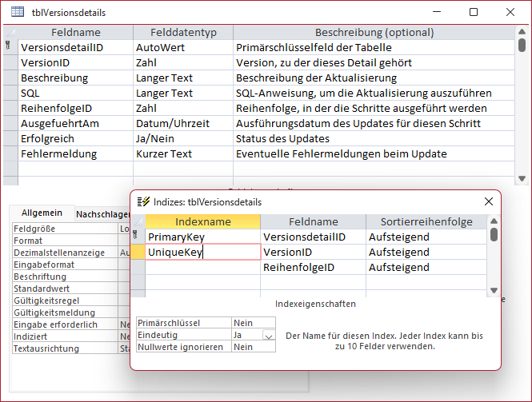Click the Eingabeformat property label
Viewport: 532px width, 402px height.
[x=65, y=265]
